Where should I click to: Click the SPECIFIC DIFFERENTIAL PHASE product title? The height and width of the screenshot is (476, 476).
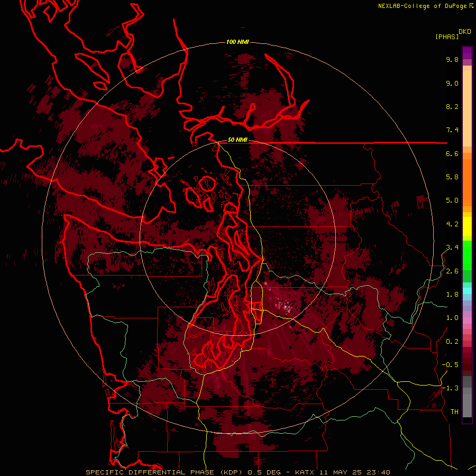pyautogui.click(x=150, y=472)
